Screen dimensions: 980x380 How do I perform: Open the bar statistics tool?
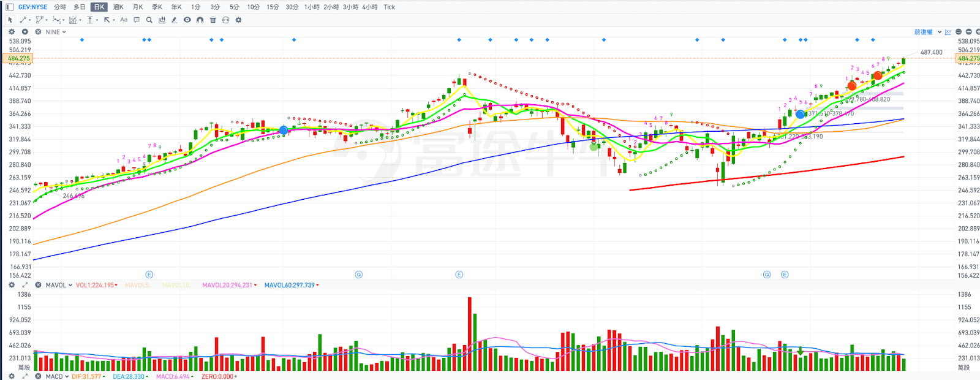(162, 20)
